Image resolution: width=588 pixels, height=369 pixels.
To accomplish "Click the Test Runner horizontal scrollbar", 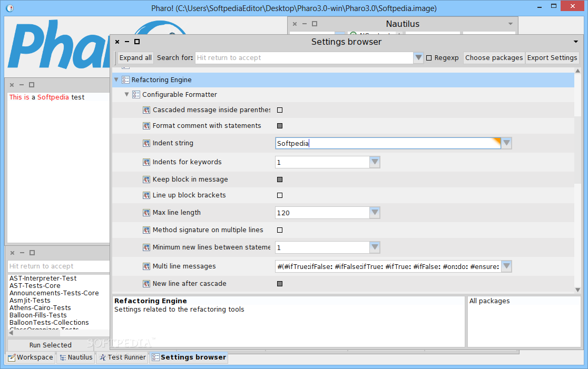I will pyautogui.click(x=58, y=333).
